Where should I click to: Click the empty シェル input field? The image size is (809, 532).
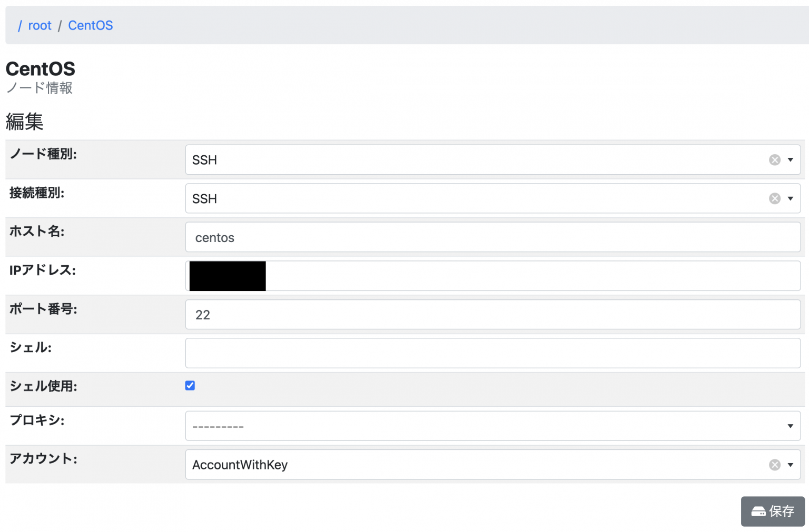(x=492, y=353)
